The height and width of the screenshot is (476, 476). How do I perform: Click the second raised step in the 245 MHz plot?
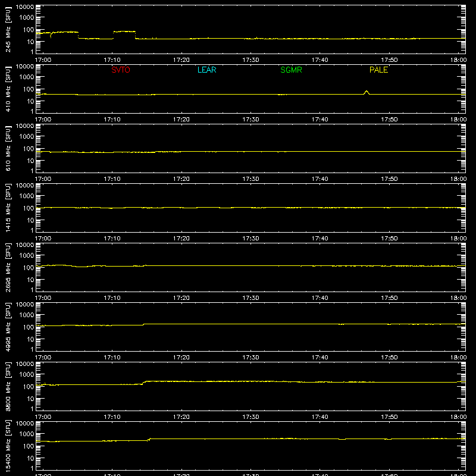[x=124, y=32]
